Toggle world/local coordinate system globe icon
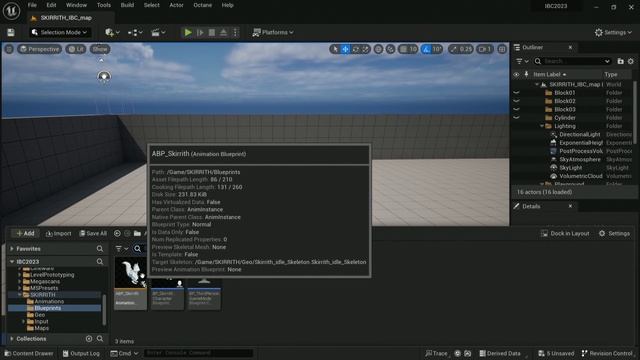The image size is (640, 360). tap(378, 49)
